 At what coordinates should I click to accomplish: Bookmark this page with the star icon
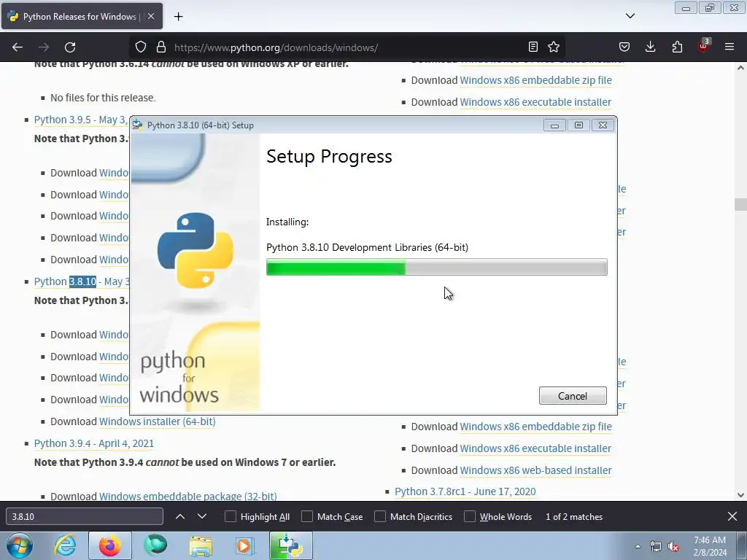(554, 47)
